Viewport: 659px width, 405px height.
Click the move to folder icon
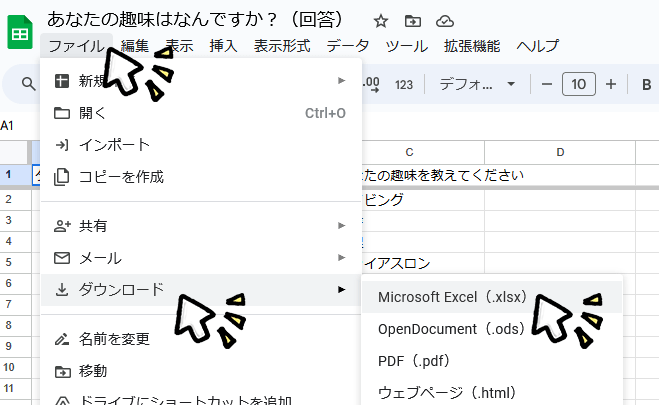[x=413, y=21]
